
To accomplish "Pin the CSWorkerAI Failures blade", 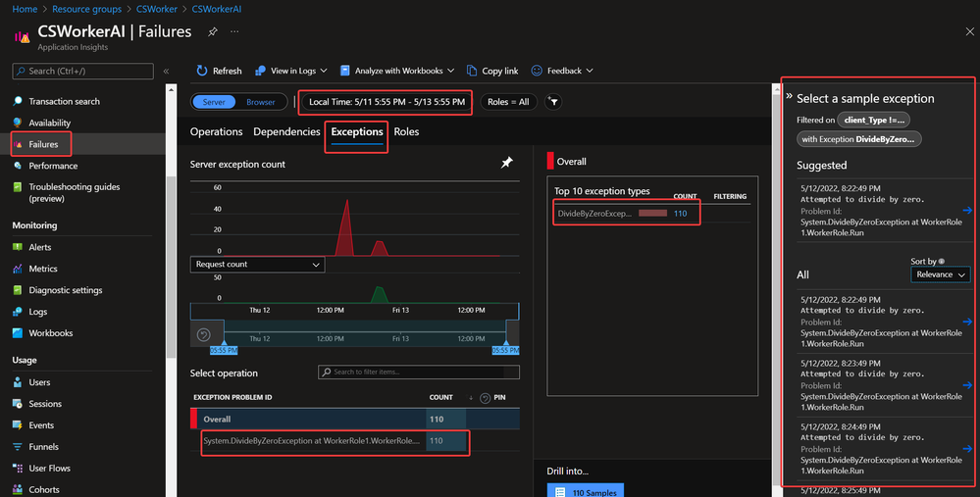I will pos(213,31).
